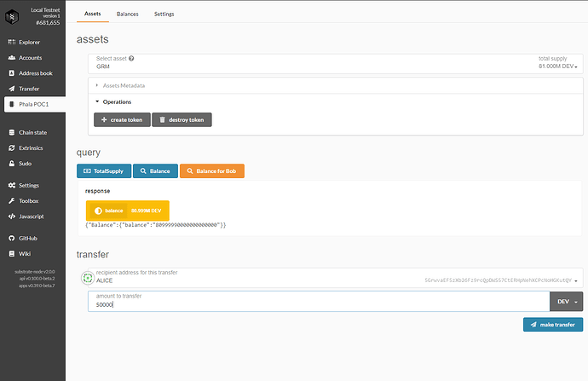Click the Substrate logo in the sidebar header
588x381 pixels.
pyautogui.click(x=12, y=16)
